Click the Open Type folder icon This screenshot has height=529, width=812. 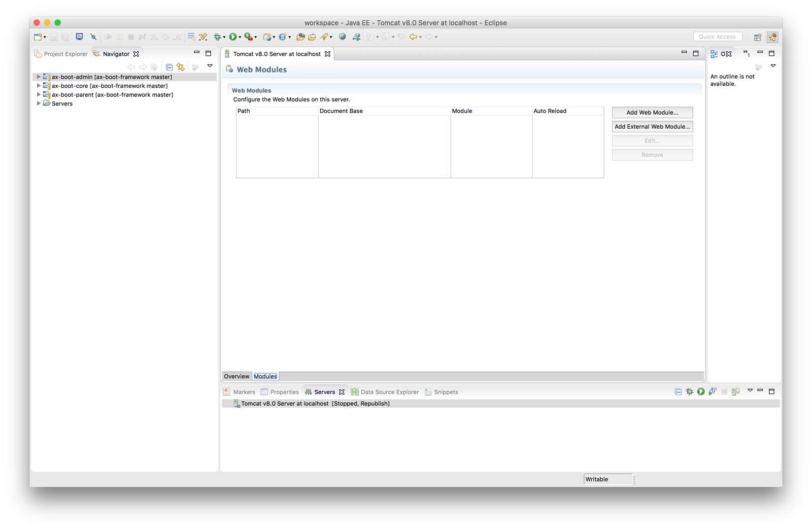point(300,37)
